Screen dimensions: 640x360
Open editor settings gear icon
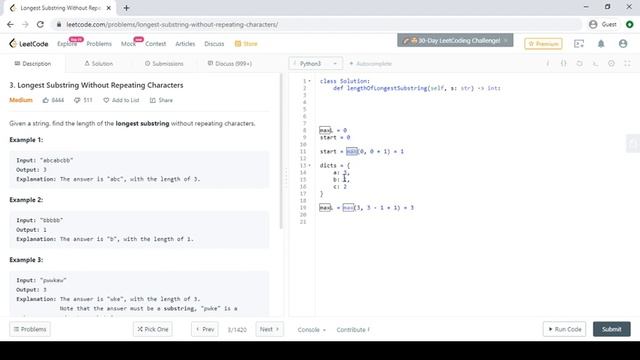(x=611, y=64)
